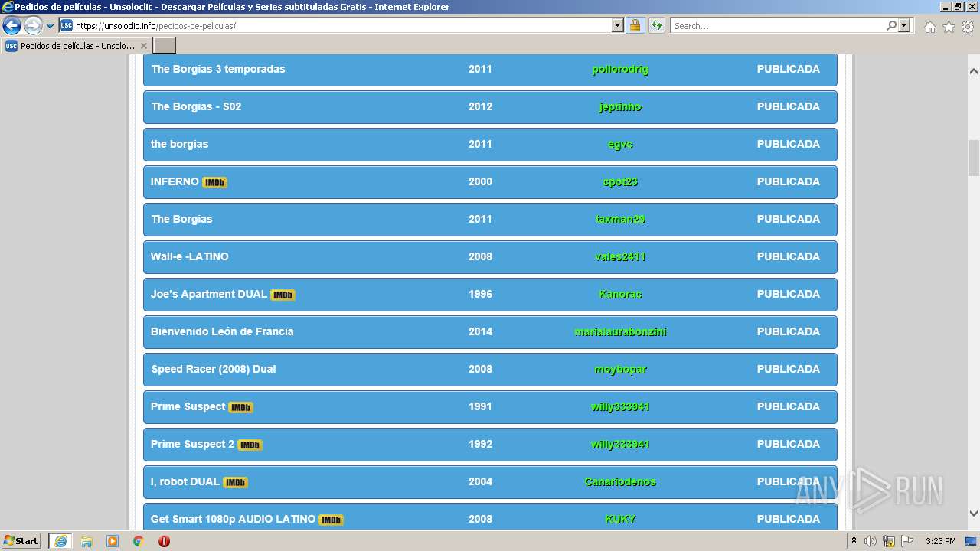Screen dimensions: 980x551
Task: Click Internet Explorer taskbar icon
Action: [x=60, y=541]
